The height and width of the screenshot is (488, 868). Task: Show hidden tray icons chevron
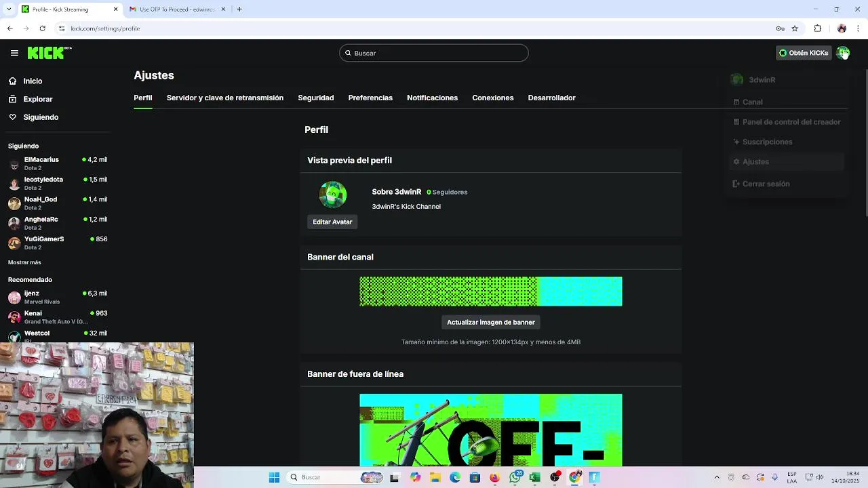[717, 477]
